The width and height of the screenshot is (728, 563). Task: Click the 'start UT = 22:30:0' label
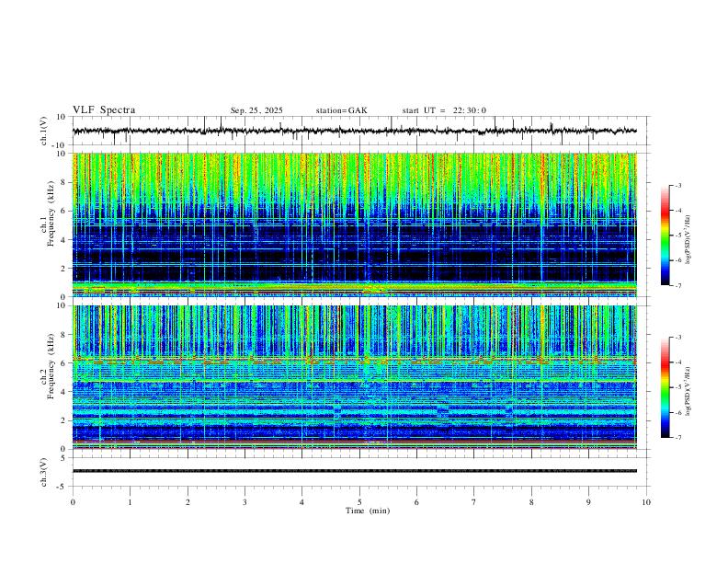[x=444, y=110]
